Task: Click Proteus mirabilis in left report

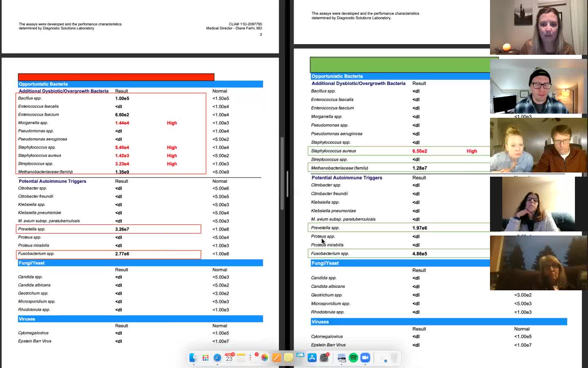Action: pos(33,245)
